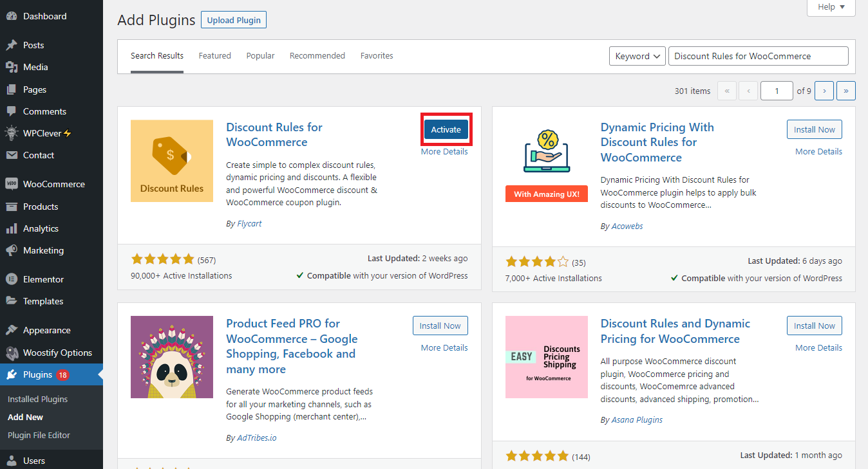Select Add New submenu item

coord(25,417)
